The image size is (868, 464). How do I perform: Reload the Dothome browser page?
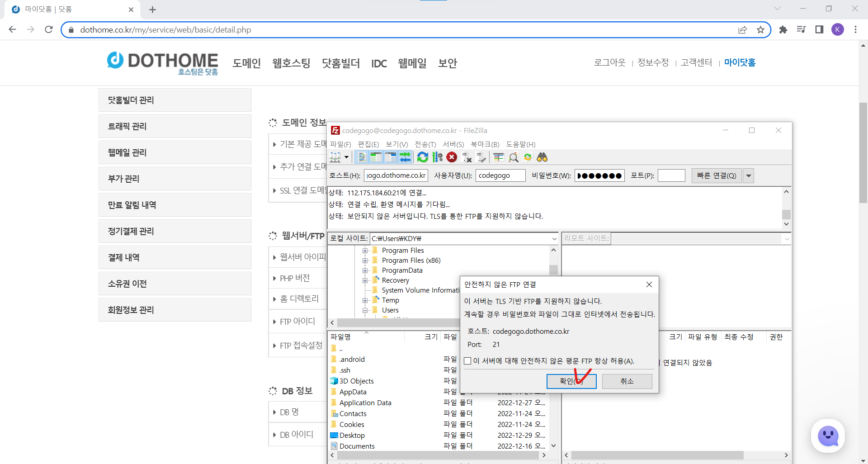pyautogui.click(x=49, y=29)
